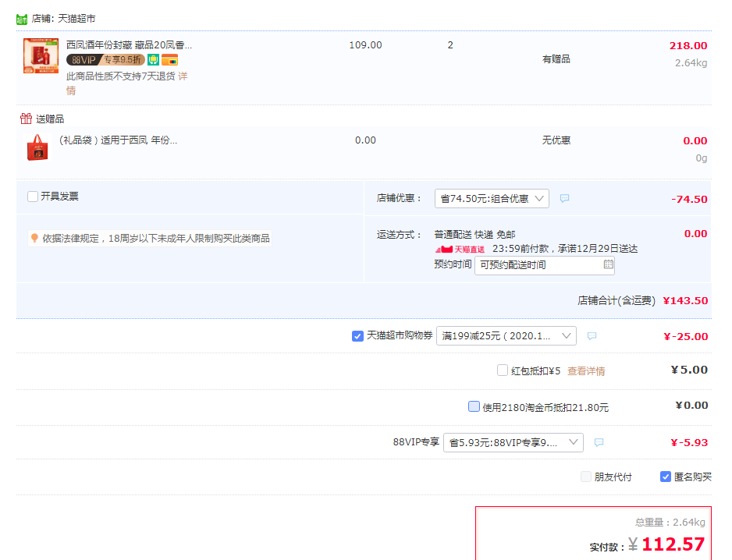
Task: Click the 普通配送 快递 免邮 shipping text
Action: tap(474, 234)
